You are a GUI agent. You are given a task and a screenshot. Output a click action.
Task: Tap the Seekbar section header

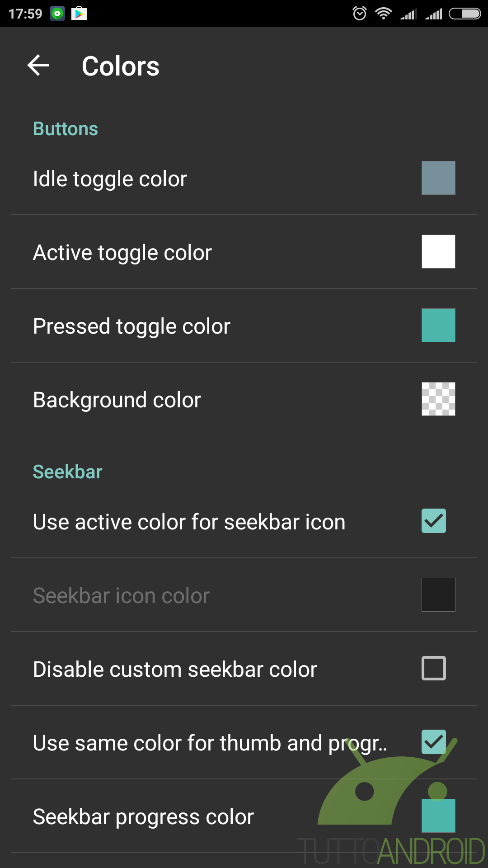coord(68,472)
